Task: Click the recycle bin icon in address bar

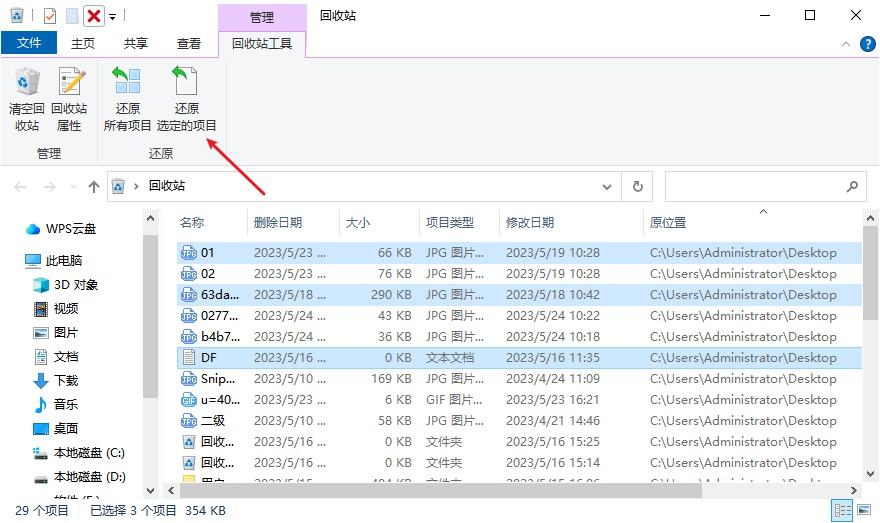Action: pyautogui.click(x=118, y=186)
